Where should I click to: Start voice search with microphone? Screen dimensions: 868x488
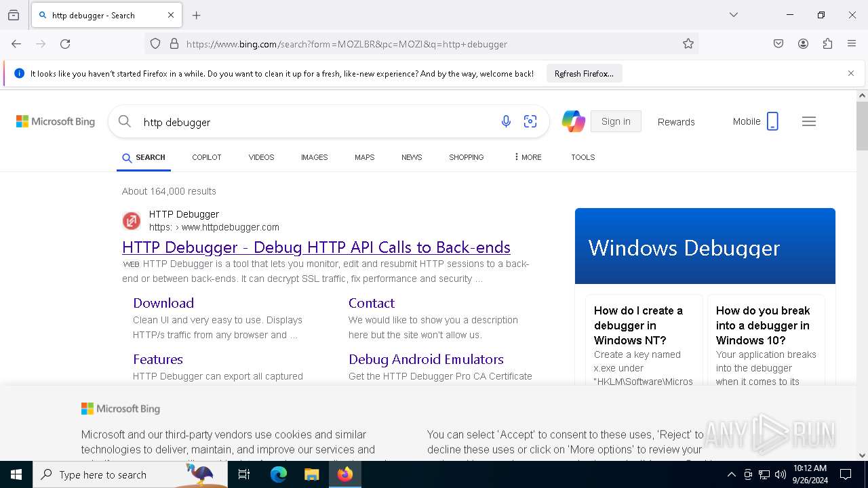point(506,121)
